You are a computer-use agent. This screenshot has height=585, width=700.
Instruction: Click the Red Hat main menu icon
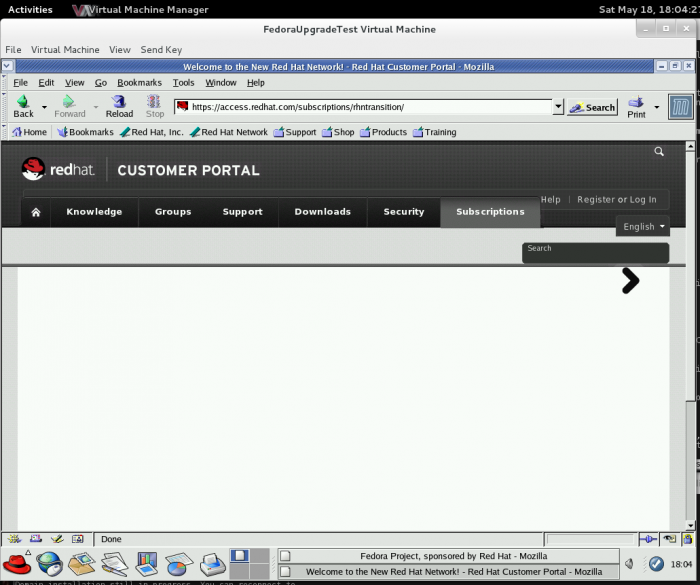pyautogui.click(x=17, y=563)
